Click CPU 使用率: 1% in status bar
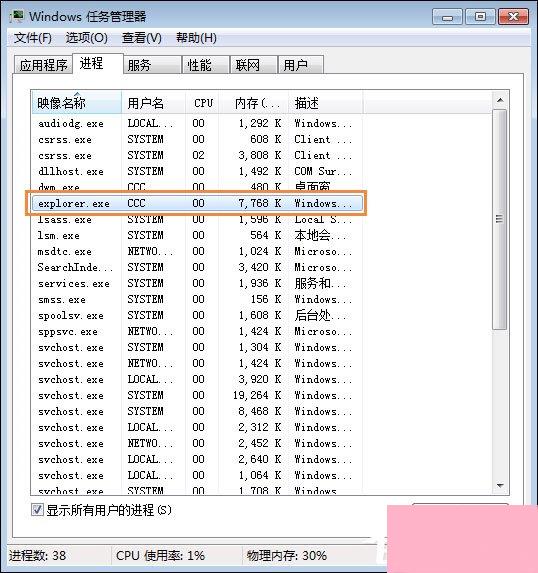 tap(160, 556)
